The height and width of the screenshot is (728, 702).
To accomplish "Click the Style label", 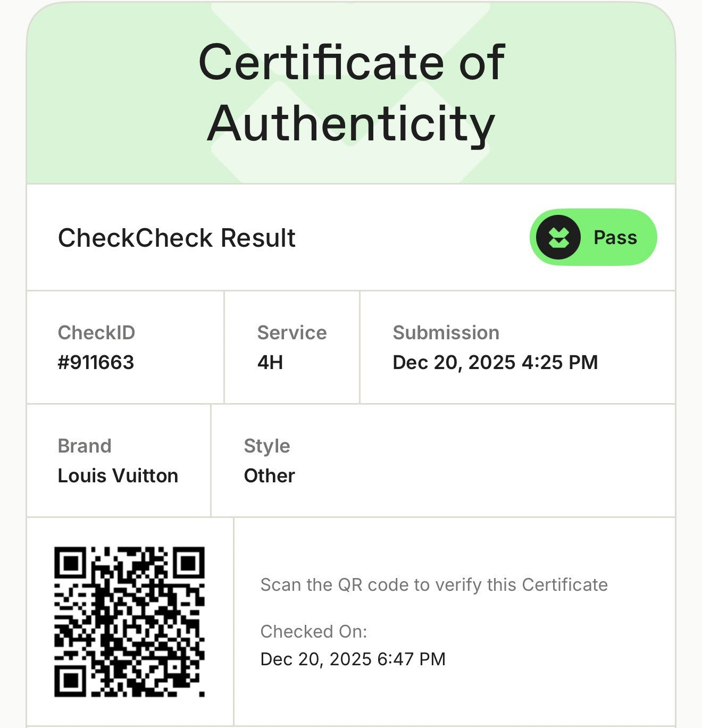I will 267,446.
